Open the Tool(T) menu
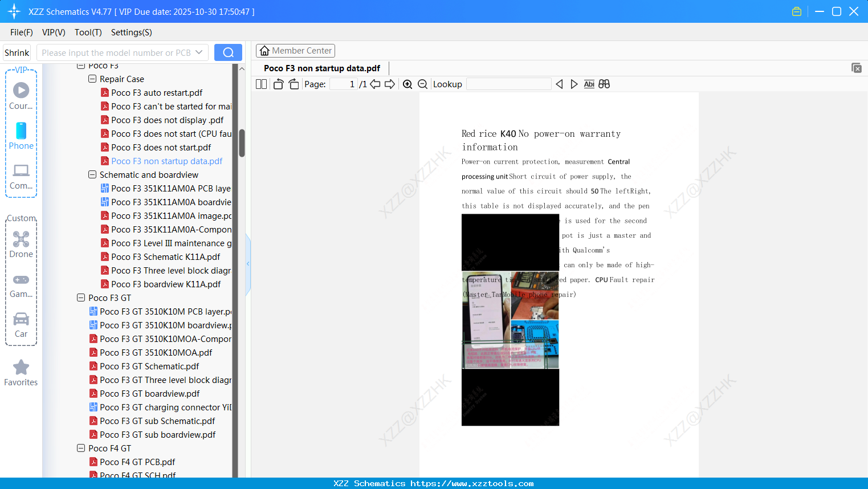Screen dimensions: 868x489 click(88, 32)
